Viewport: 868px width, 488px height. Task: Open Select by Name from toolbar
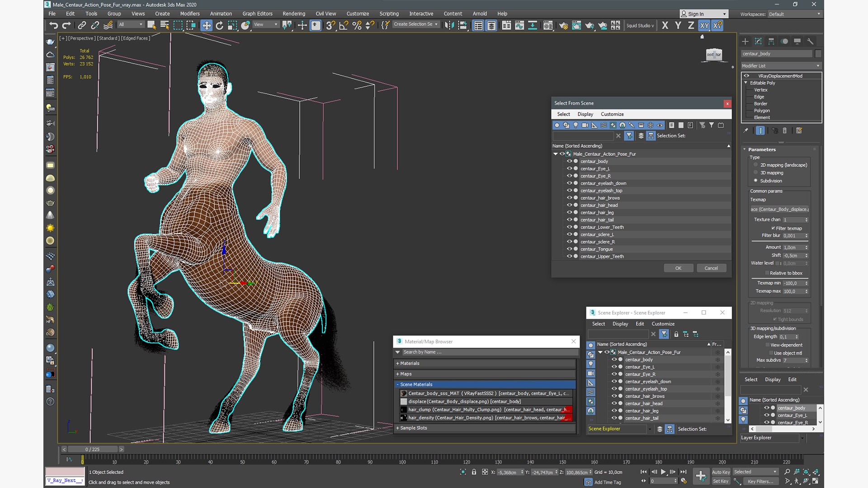pyautogui.click(x=165, y=25)
